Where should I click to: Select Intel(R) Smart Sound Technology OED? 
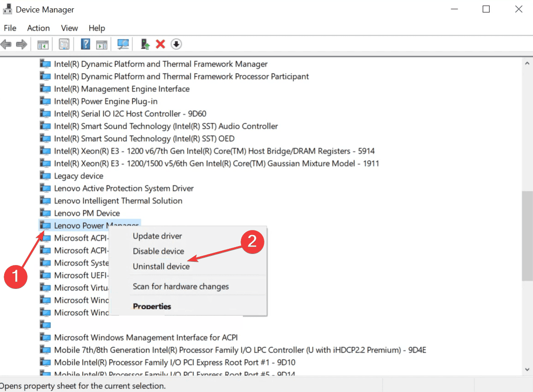click(x=144, y=138)
